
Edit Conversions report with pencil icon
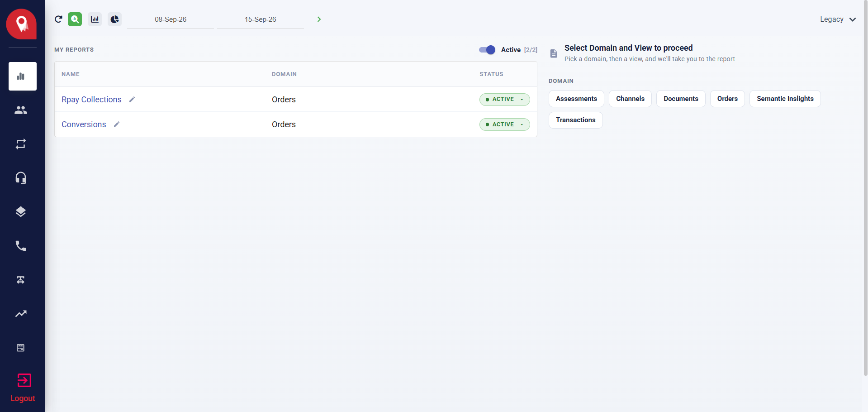(x=117, y=124)
